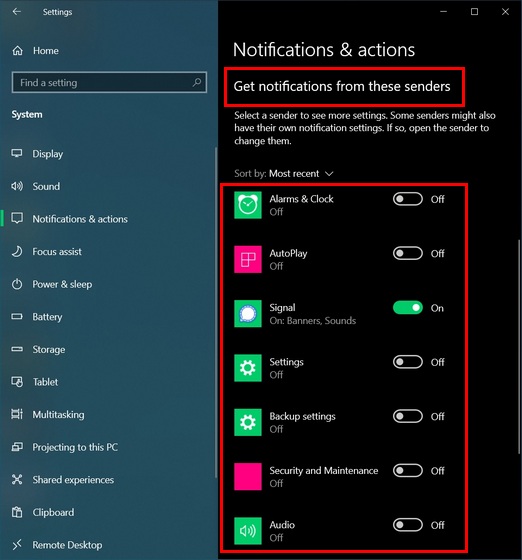This screenshot has height=560, width=522.
Task: Toggle Backup settings notifications on
Action: click(x=408, y=416)
